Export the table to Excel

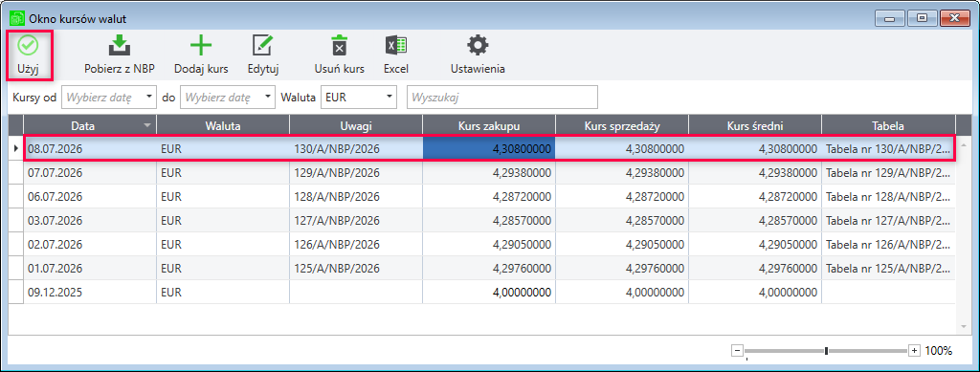coord(395,55)
